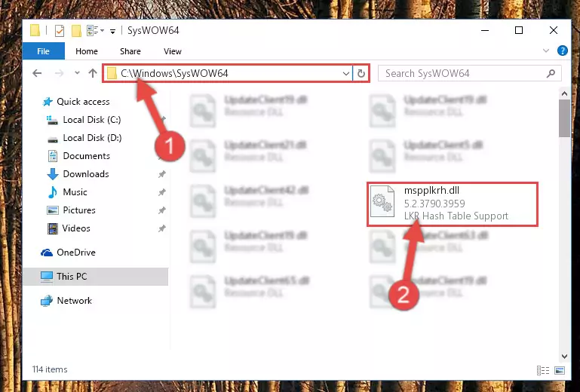Refresh the SysWOW64 folder
Image resolution: width=580 pixels, height=392 pixels.
(x=361, y=73)
